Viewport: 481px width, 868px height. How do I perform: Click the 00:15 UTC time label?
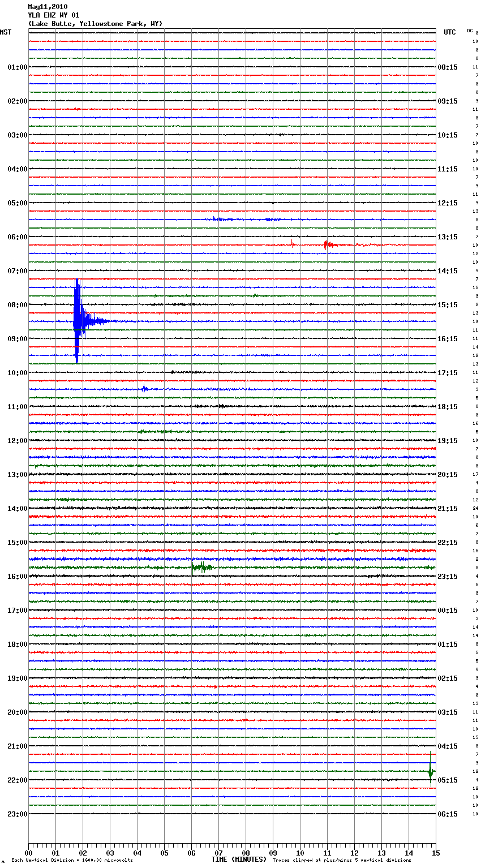pos(448,611)
